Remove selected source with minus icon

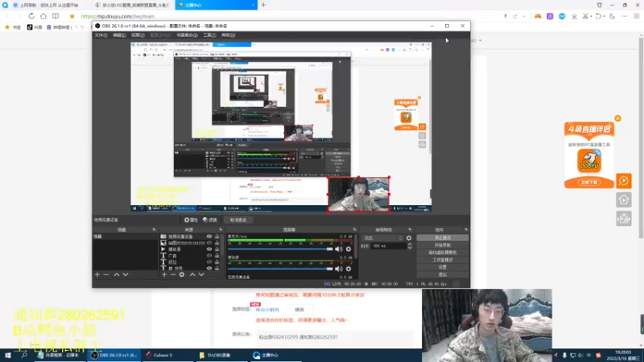pyautogui.click(x=173, y=274)
